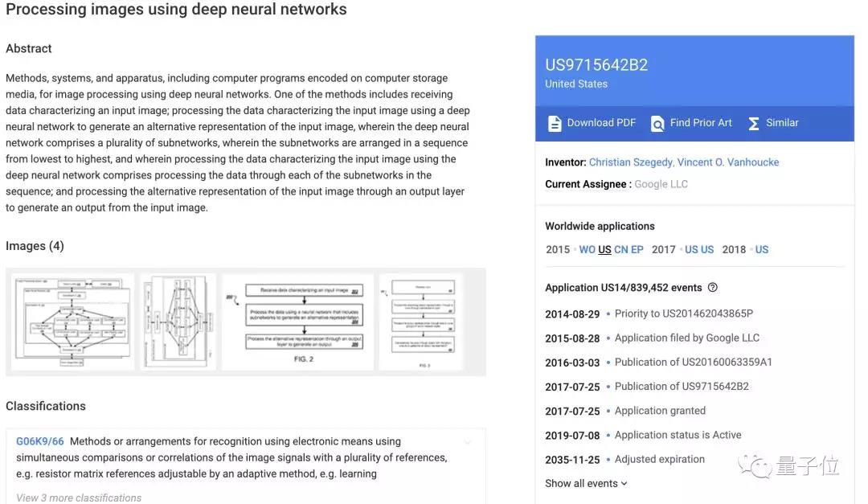Image resolution: width=868 pixels, height=504 pixels.
Task: Click the Adjusted expiration event
Action: tap(659, 459)
